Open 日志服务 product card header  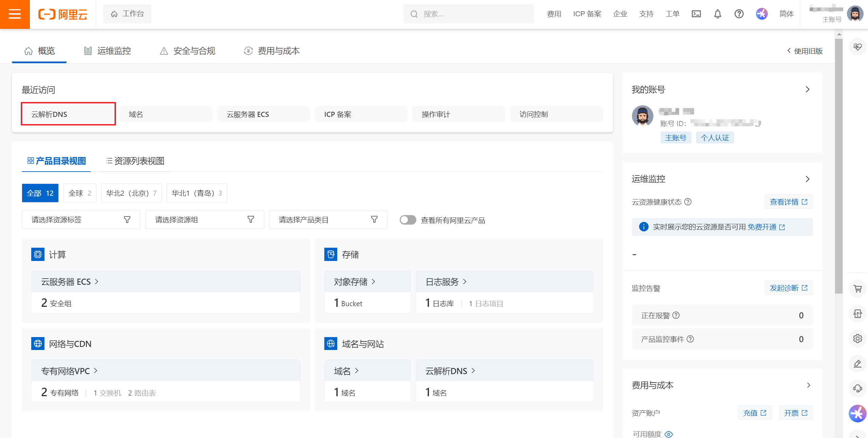505,282
